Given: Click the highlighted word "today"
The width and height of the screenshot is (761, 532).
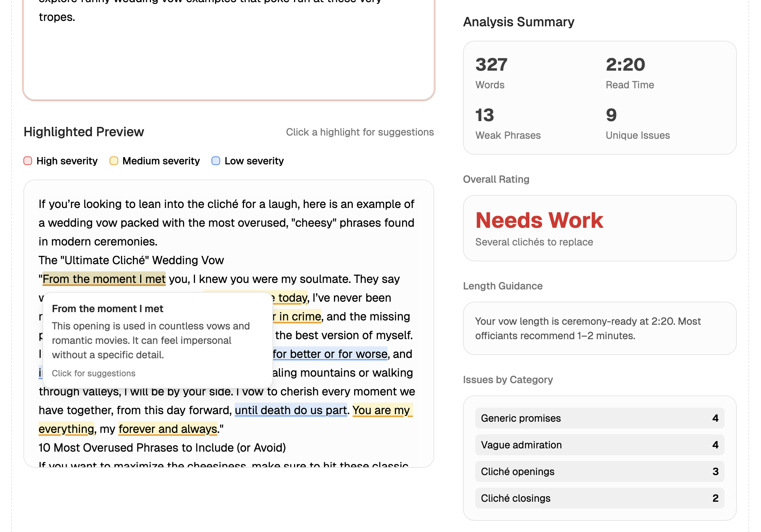Looking at the screenshot, I should click(293, 298).
